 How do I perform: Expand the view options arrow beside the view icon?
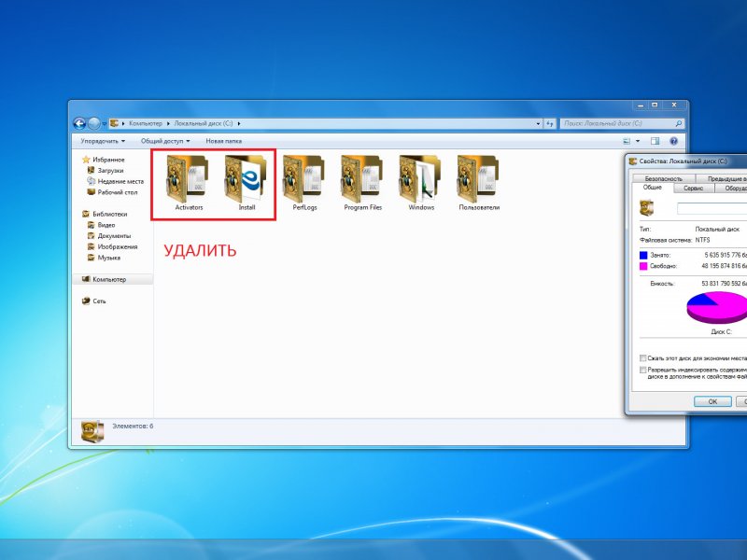click(x=638, y=141)
